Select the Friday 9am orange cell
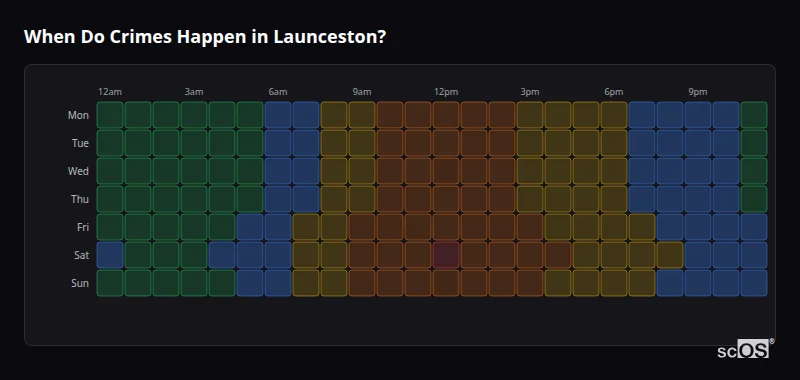 (362, 227)
